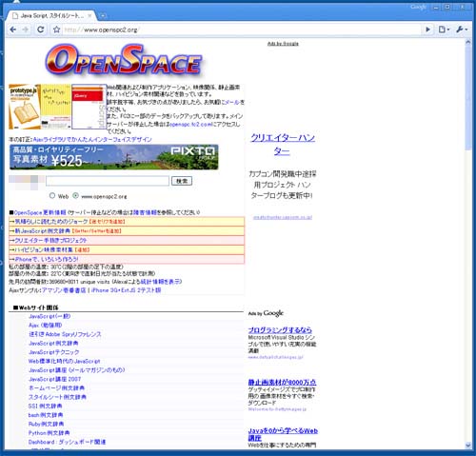The height and width of the screenshot is (456, 476).
Task: Reload the page with refresh icon
Action: point(41,30)
